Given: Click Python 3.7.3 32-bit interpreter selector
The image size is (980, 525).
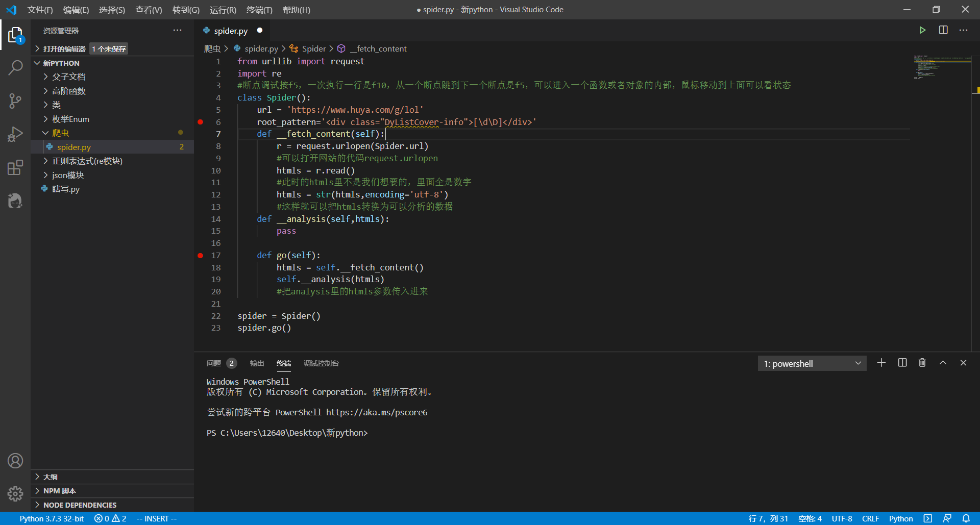Looking at the screenshot, I should pos(52,518).
